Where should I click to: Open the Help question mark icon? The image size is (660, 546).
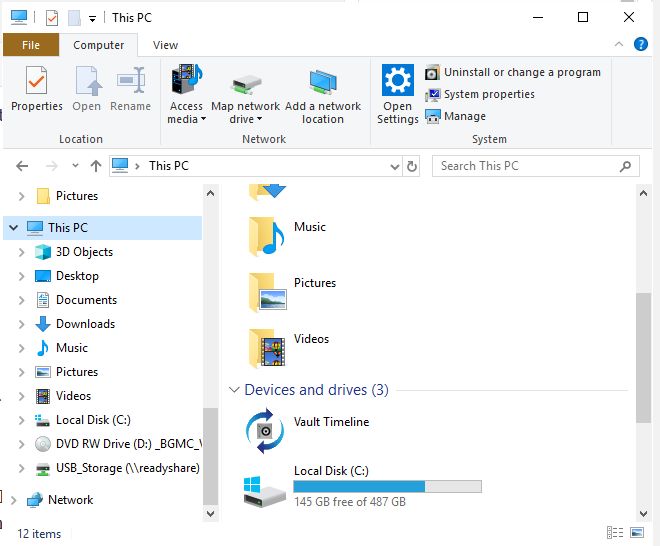pos(641,44)
